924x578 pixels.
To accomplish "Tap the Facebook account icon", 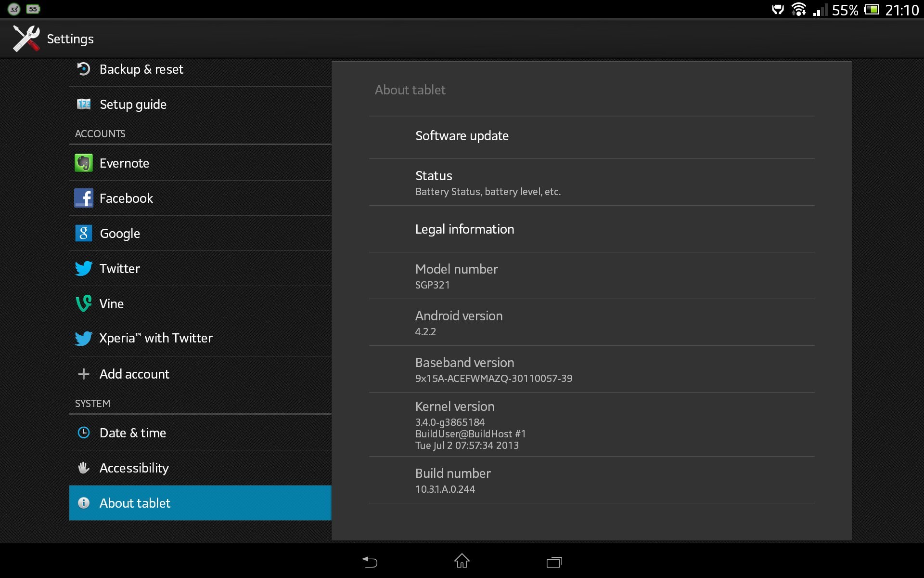I will (84, 198).
